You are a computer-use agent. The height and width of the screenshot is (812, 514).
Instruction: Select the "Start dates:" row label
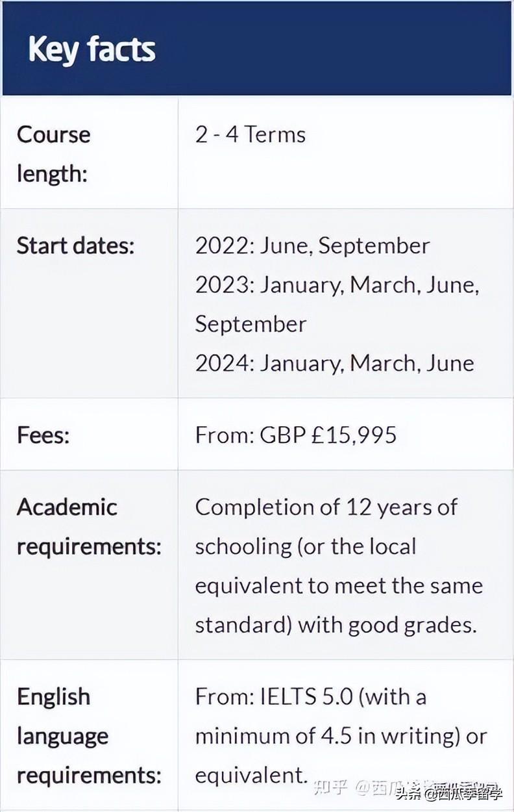[x=75, y=246]
